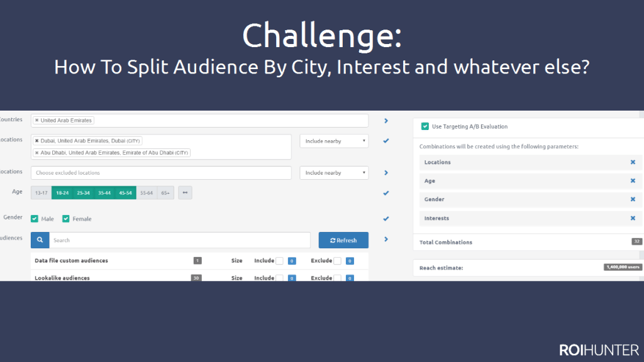
Task: Expand the Countries row chevron arrow
Action: click(386, 121)
